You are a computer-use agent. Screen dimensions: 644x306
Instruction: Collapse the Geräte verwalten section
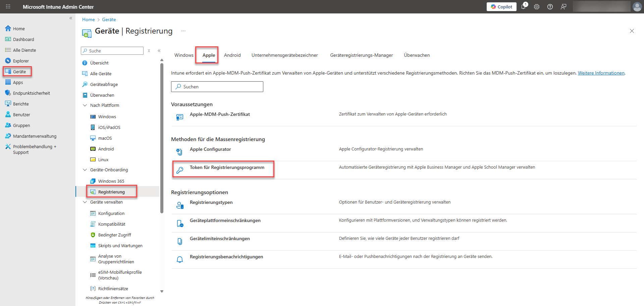(x=85, y=202)
